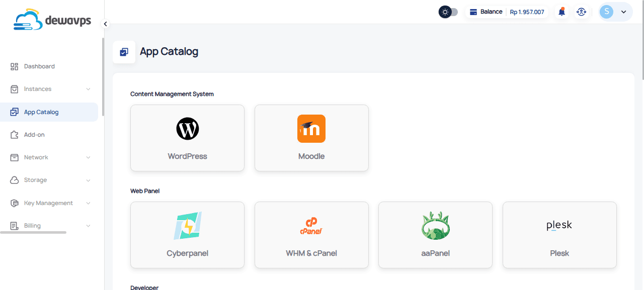Collapse the sidebar with the left chevron

105,23
